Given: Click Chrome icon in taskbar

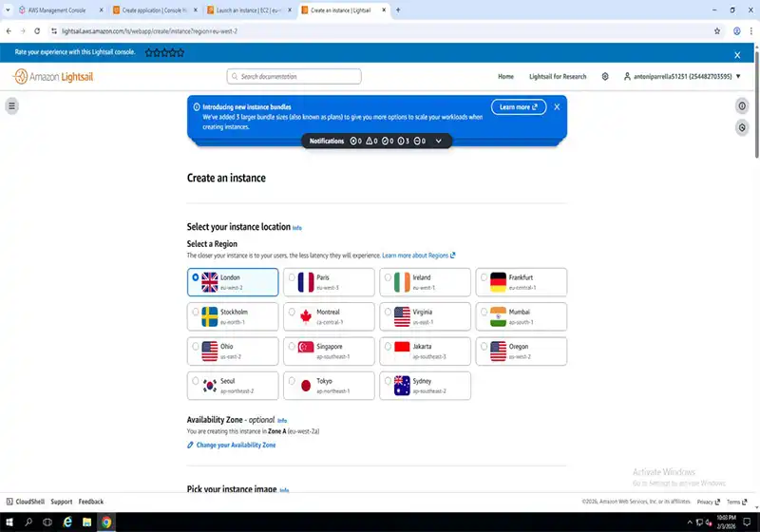Looking at the screenshot, I should coord(106,522).
